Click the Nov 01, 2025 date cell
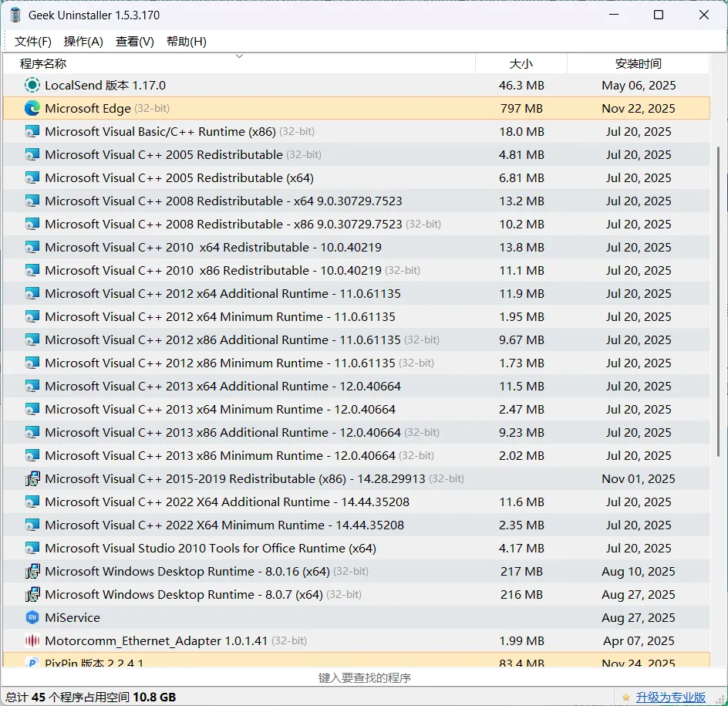Viewport: 728px width, 706px height. pyautogui.click(x=639, y=479)
